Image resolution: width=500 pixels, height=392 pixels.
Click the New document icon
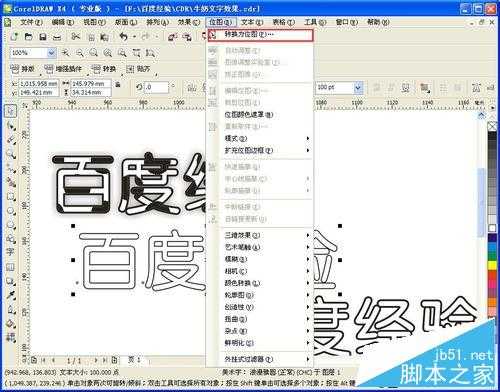coord(14,36)
